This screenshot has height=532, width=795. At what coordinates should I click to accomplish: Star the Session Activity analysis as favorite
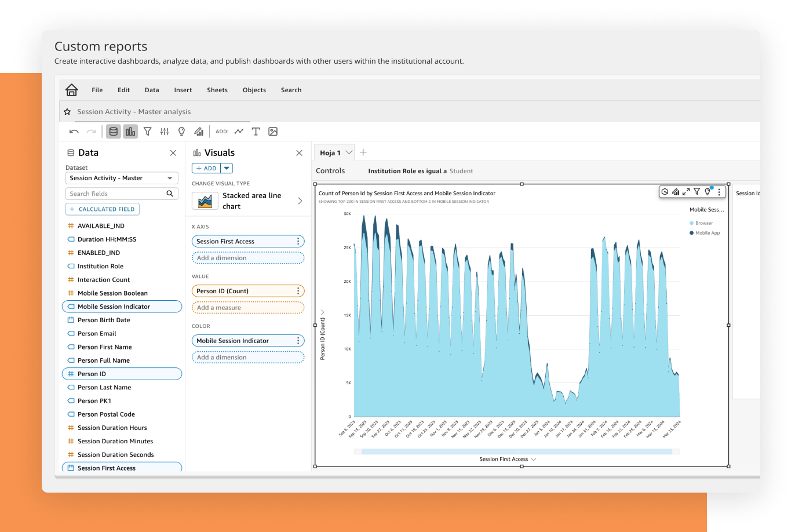point(67,112)
